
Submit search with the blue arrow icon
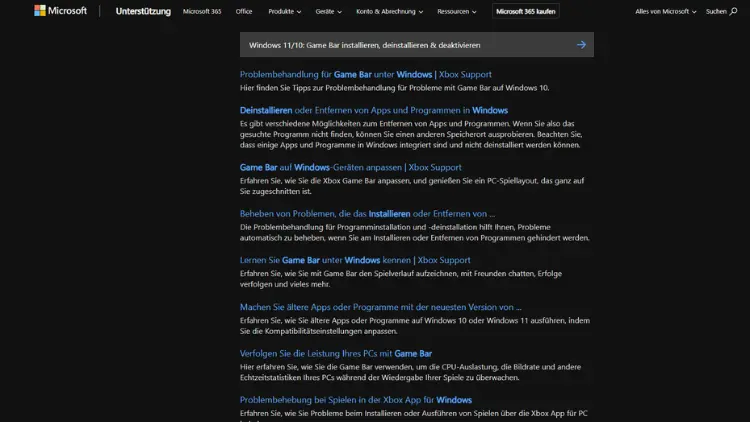point(581,44)
